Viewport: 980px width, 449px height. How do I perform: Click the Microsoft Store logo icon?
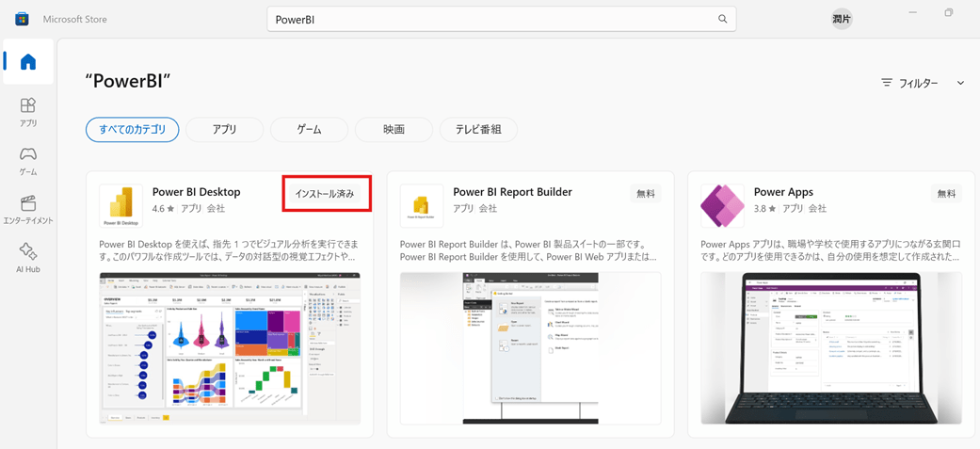tap(22, 19)
